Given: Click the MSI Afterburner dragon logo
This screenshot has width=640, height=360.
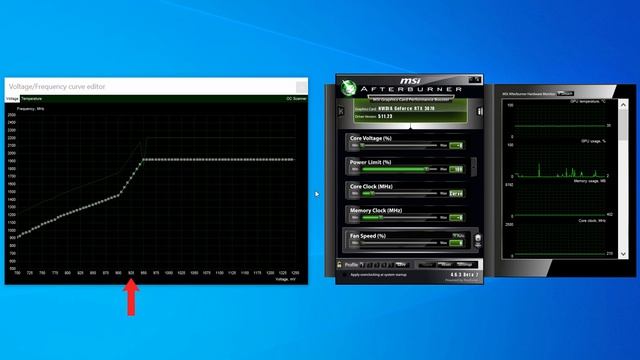Looking at the screenshot, I should click(349, 88).
